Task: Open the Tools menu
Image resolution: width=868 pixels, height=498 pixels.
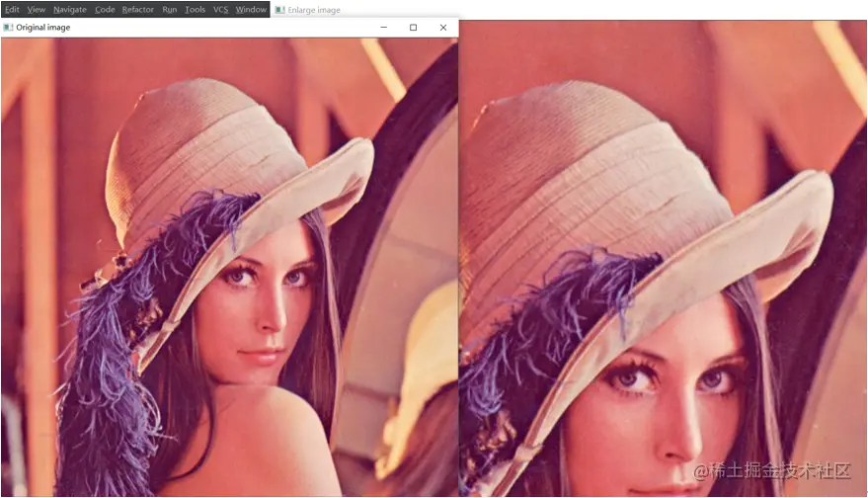Action: coord(195,10)
